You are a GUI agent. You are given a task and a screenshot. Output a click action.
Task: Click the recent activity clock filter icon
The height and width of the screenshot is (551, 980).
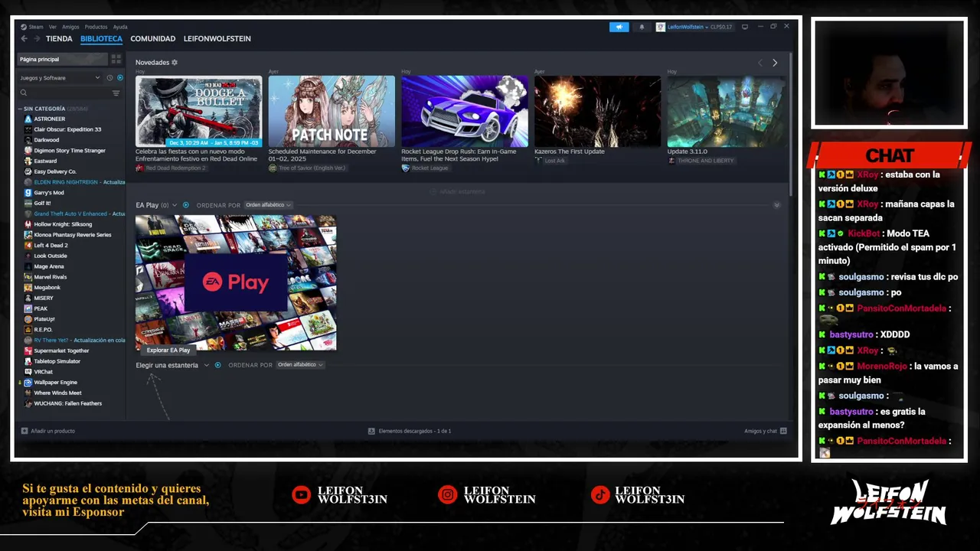[x=109, y=78]
